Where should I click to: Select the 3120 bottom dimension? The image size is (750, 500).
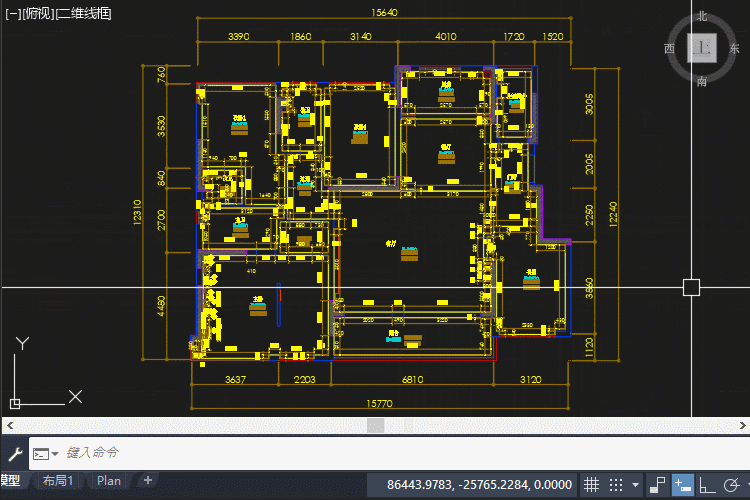pos(530,379)
